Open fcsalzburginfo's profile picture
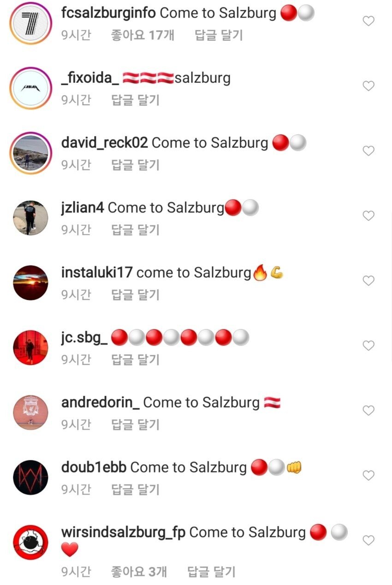This screenshot has width=392, height=585. (30, 24)
